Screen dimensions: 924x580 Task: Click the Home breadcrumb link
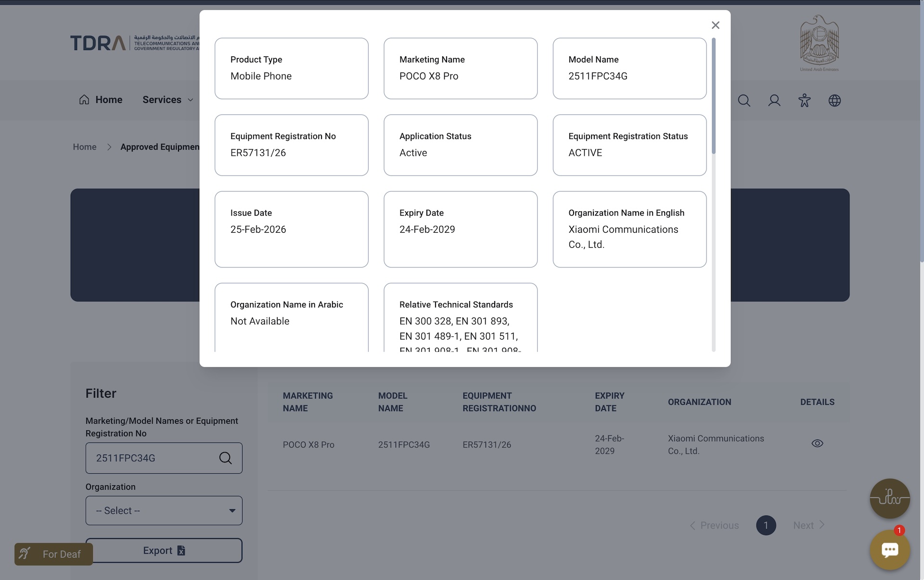click(x=85, y=147)
